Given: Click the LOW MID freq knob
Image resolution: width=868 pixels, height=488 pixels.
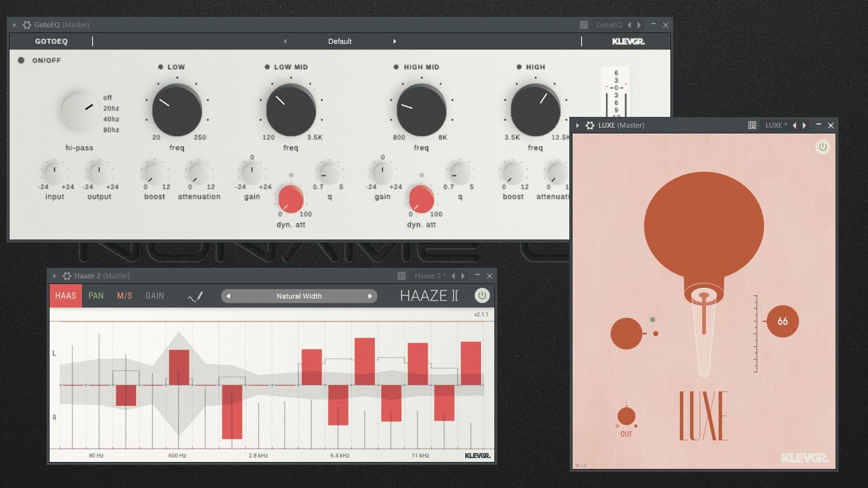Looking at the screenshot, I should 291,111.
